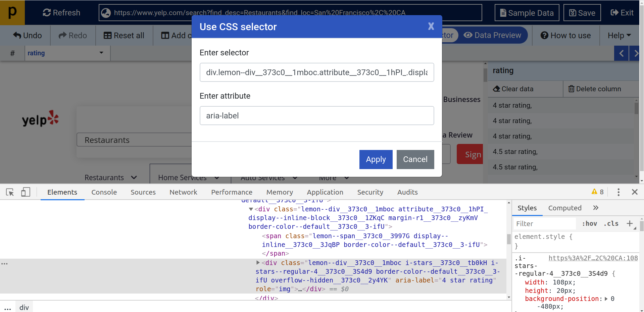This screenshot has height=312, width=644.
Task: Open the Computed styles tab
Action: (x=564, y=208)
